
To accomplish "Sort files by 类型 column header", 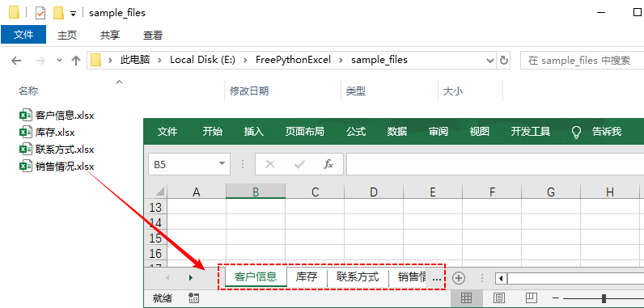I will tap(356, 91).
